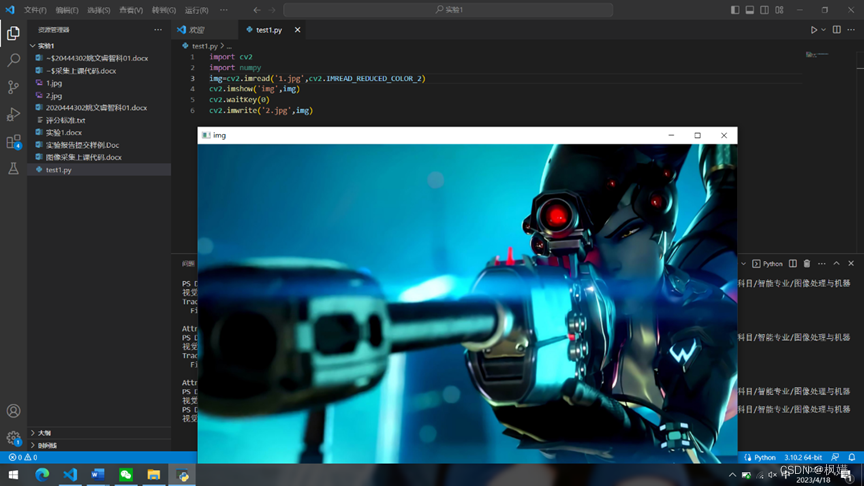The height and width of the screenshot is (486, 864).
Task: Toggle the bottom panel layout button
Action: pyautogui.click(x=750, y=10)
